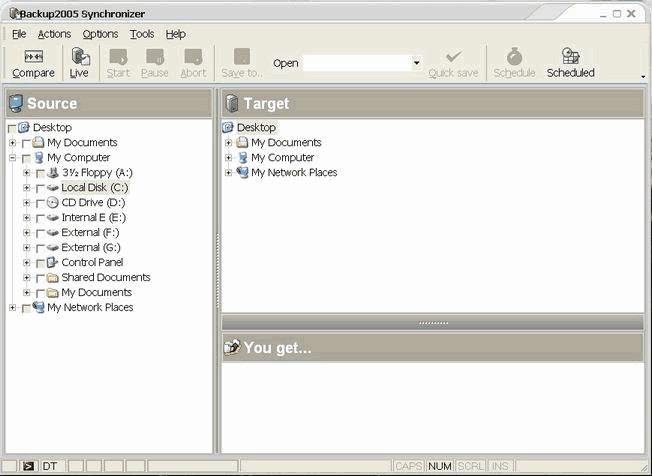Check the External (F:) checkbox

pyautogui.click(x=40, y=233)
